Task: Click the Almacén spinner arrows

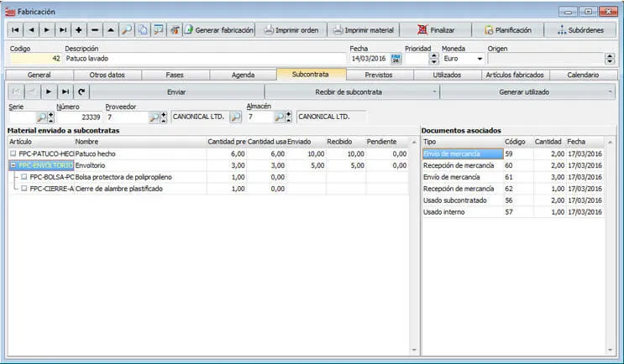Action: (289, 117)
